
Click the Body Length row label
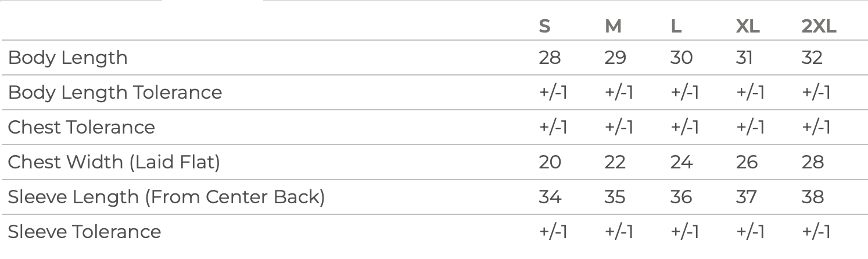tap(67, 57)
